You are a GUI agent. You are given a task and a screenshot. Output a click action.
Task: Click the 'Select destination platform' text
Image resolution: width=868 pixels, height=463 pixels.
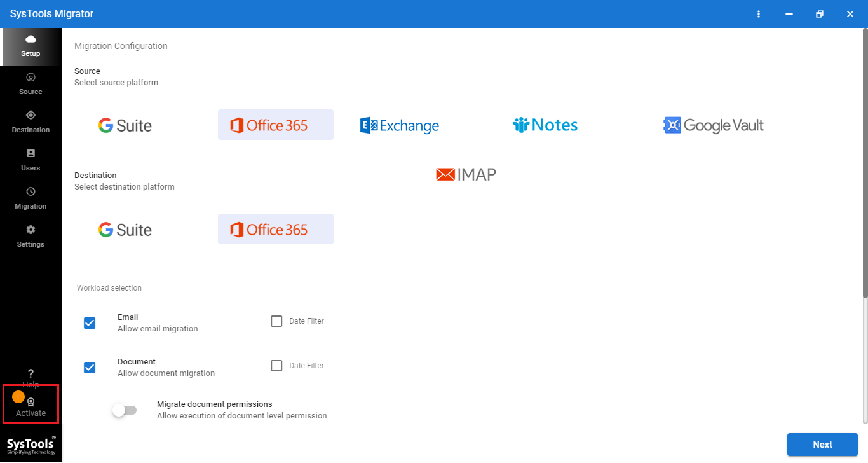[x=125, y=187]
